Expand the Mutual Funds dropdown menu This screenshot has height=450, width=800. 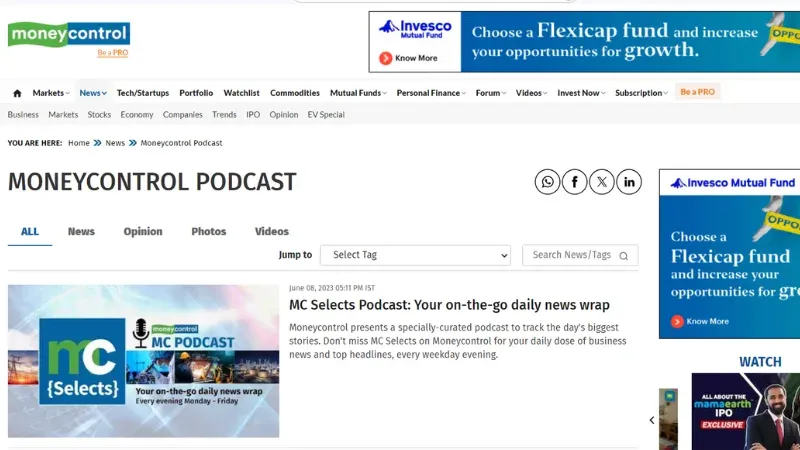[x=358, y=93]
